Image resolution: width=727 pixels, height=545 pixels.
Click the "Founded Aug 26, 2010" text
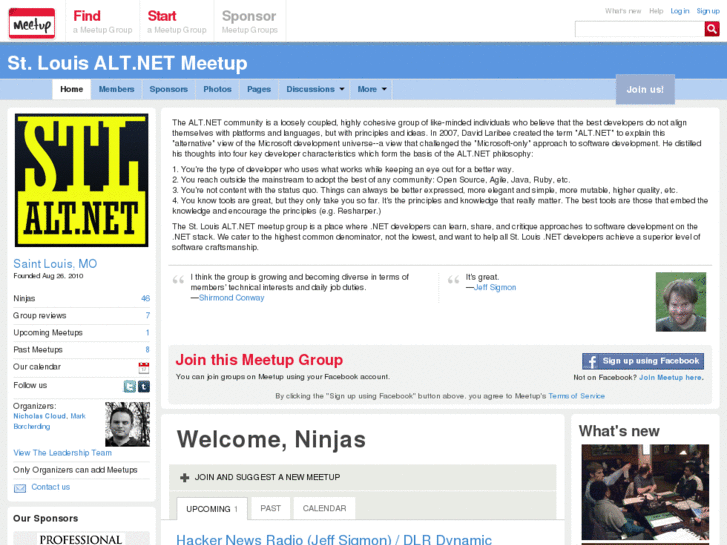pyautogui.click(x=48, y=276)
